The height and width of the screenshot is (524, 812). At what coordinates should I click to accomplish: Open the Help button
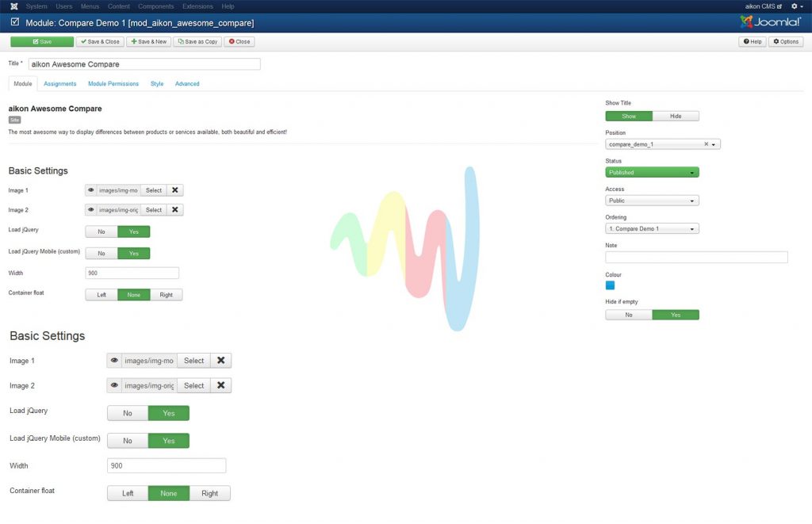[753, 41]
